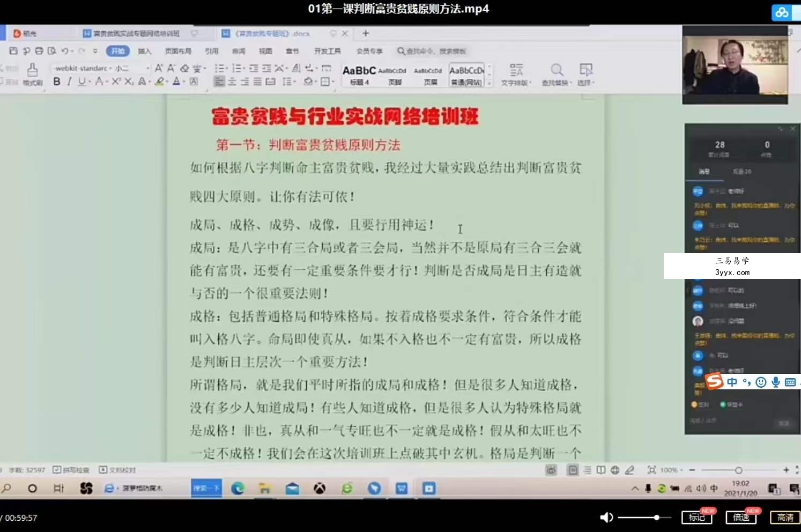Open the Select dropdown
This screenshot has width=801, height=532.
[586, 75]
